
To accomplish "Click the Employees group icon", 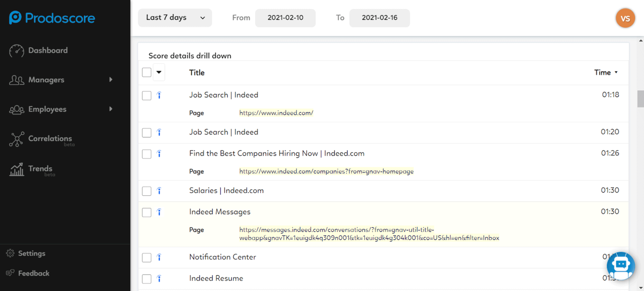I will click(16, 109).
